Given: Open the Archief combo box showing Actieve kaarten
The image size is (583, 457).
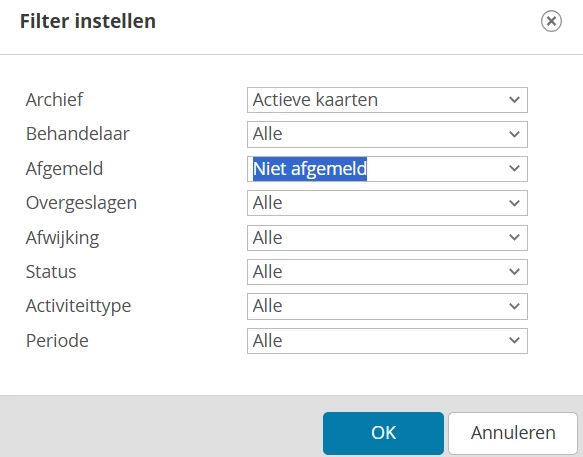Looking at the screenshot, I should coord(387,100).
